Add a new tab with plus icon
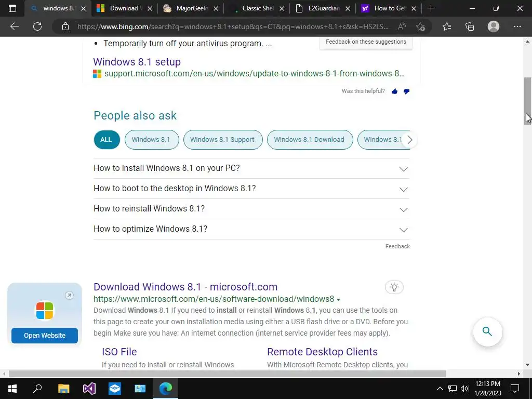 click(x=431, y=8)
